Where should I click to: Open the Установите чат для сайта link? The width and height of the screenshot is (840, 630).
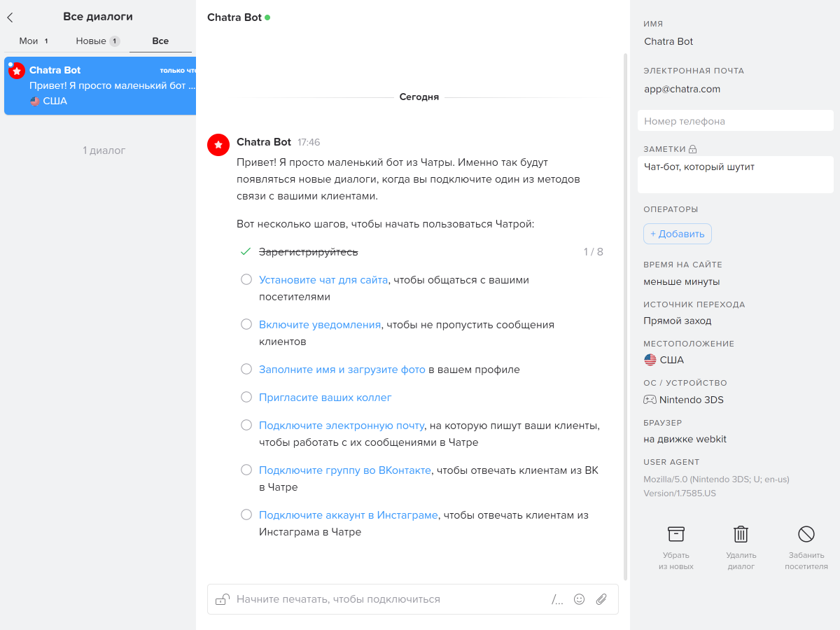tap(323, 279)
